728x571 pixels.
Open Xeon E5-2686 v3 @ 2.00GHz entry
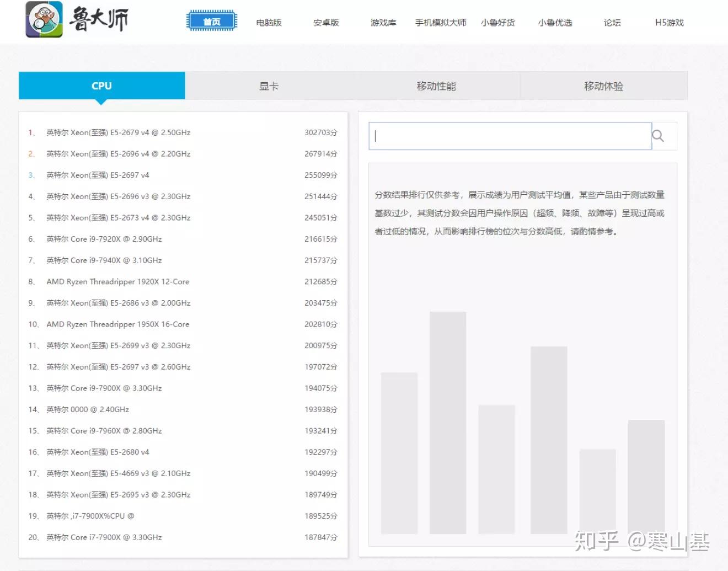point(183,303)
